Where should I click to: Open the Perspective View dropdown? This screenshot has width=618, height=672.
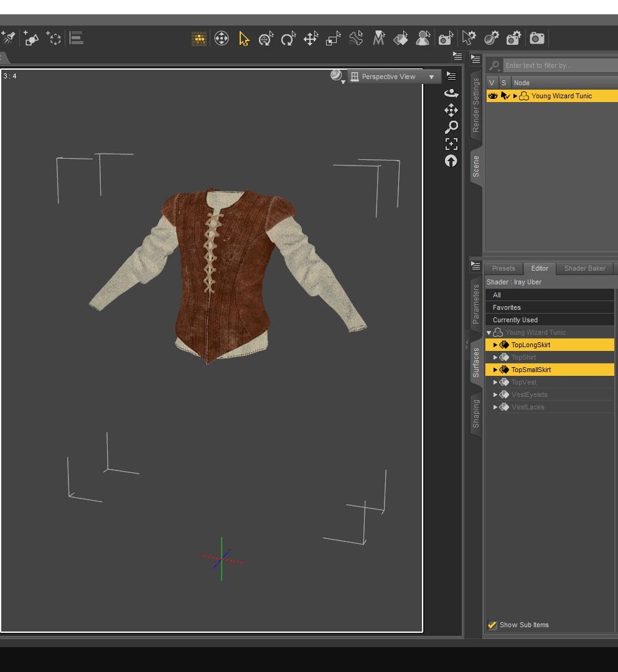[x=394, y=77]
